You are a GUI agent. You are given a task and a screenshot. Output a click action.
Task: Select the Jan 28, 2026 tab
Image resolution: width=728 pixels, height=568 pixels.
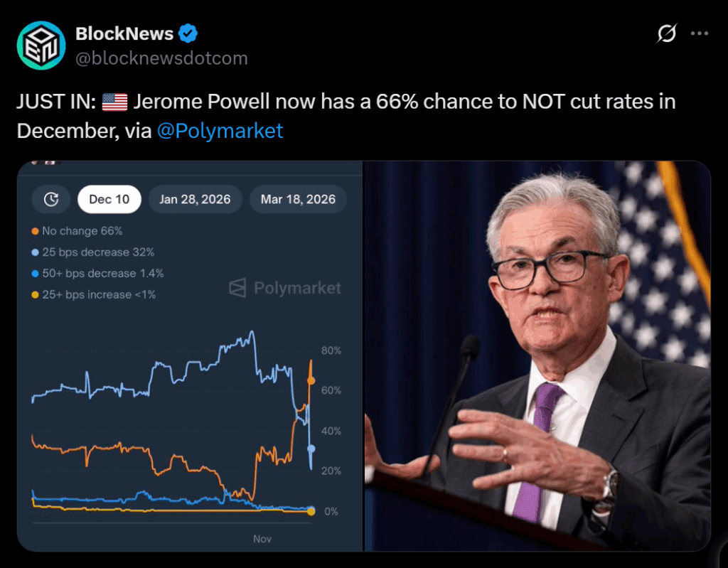coord(195,200)
